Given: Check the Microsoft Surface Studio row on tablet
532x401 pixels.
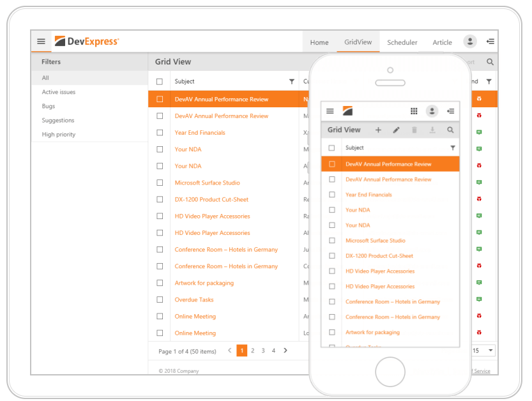Looking at the screenshot, I should (160, 183).
